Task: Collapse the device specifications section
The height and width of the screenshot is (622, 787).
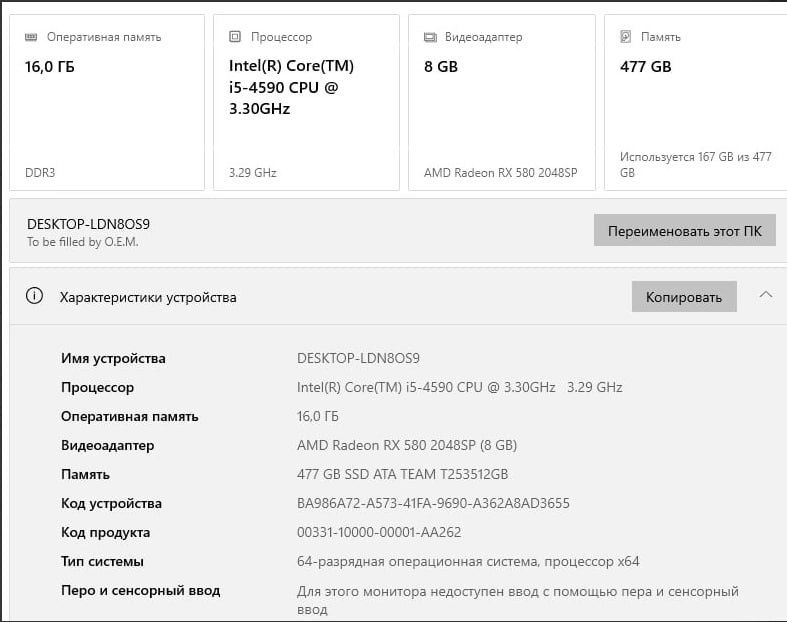Action: pos(765,295)
